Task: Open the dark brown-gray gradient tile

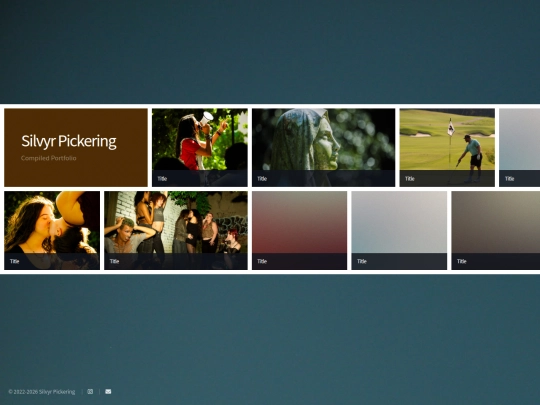Action: click(x=496, y=230)
